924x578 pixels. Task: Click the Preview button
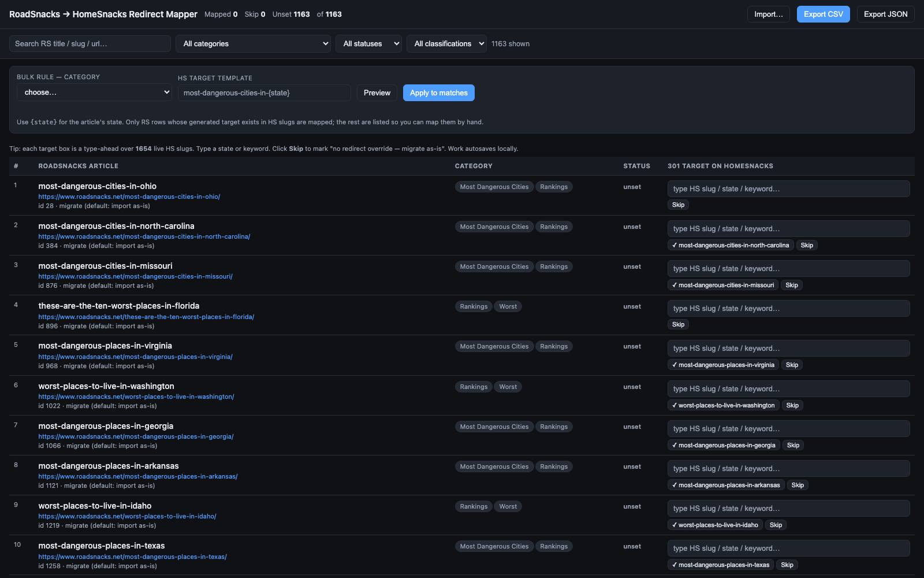click(377, 93)
